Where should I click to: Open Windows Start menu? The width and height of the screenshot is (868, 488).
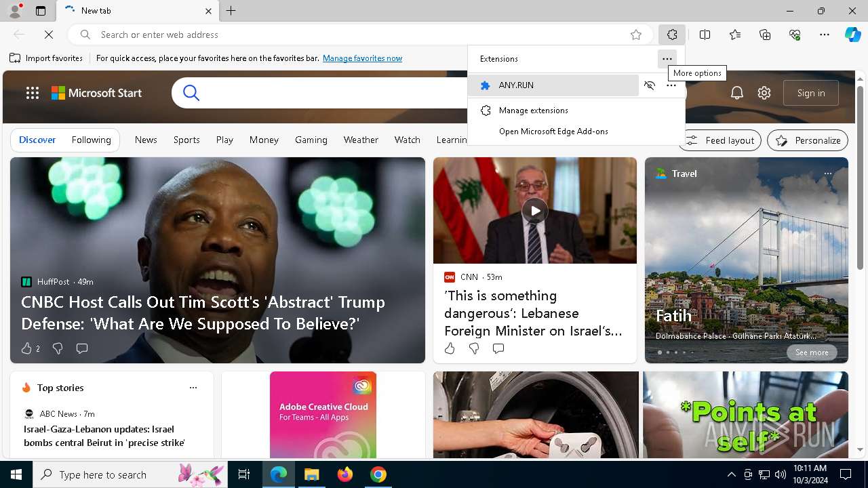click(x=16, y=474)
